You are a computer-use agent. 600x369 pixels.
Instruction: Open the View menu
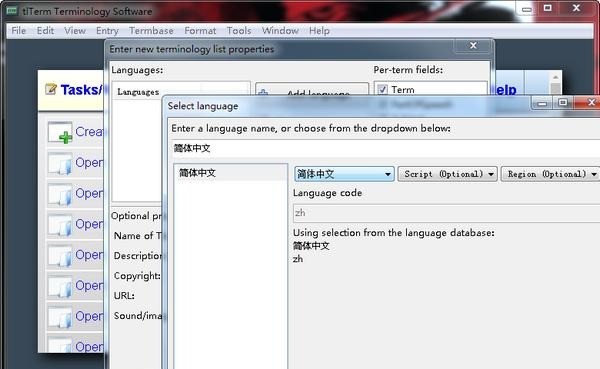[x=75, y=31]
